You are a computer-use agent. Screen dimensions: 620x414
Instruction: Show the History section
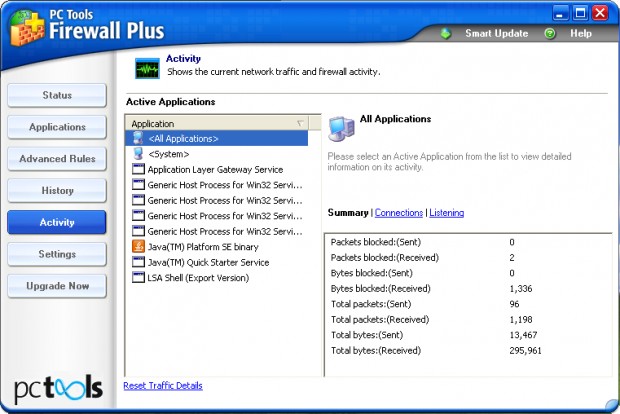(x=57, y=190)
